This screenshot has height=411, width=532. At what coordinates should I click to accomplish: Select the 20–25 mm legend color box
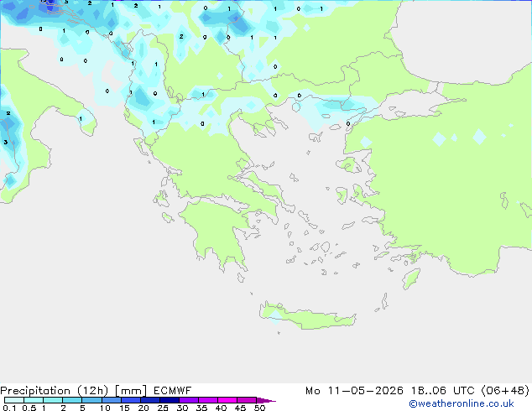coord(150,400)
